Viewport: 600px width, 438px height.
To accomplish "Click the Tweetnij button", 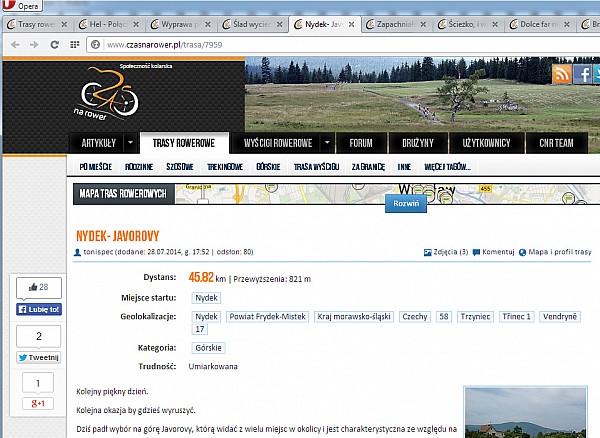I will pos(38,357).
